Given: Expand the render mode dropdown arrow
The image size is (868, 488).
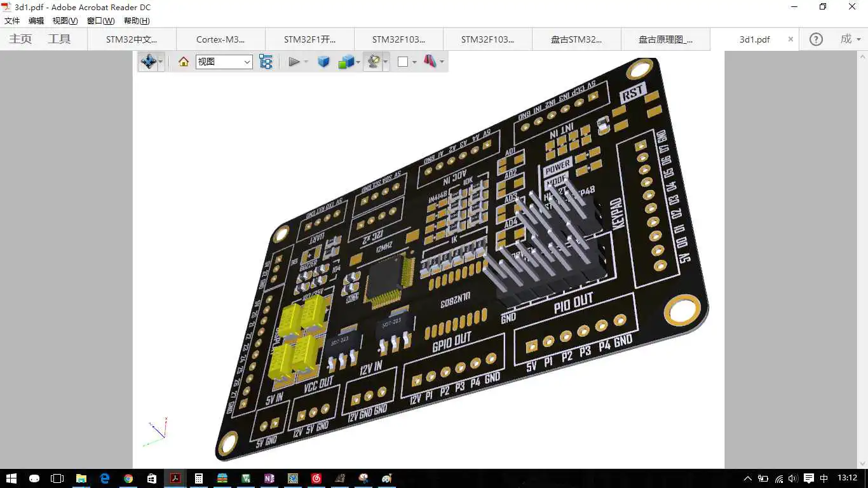Looking at the screenshot, I should pyautogui.click(x=358, y=62).
